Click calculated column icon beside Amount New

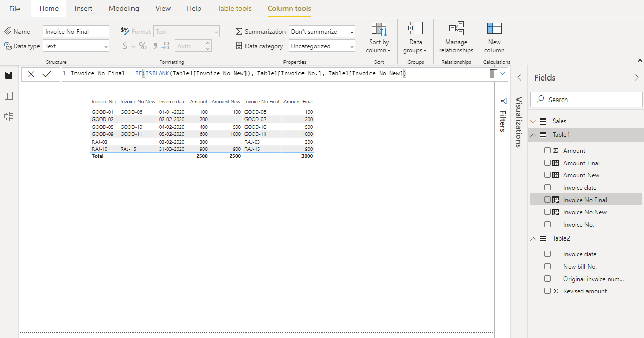(x=555, y=175)
